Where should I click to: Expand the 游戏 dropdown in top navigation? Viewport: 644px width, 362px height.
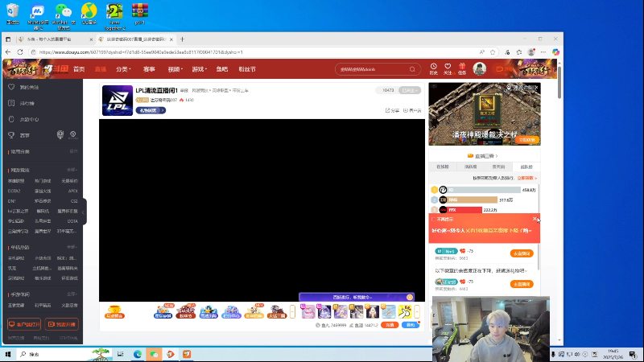coord(200,69)
